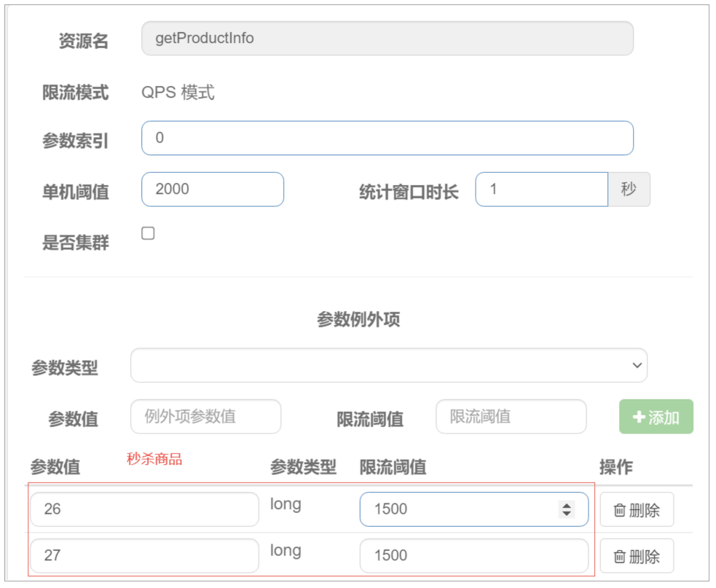Click the trash icon beside row 27's delete

pos(618,556)
